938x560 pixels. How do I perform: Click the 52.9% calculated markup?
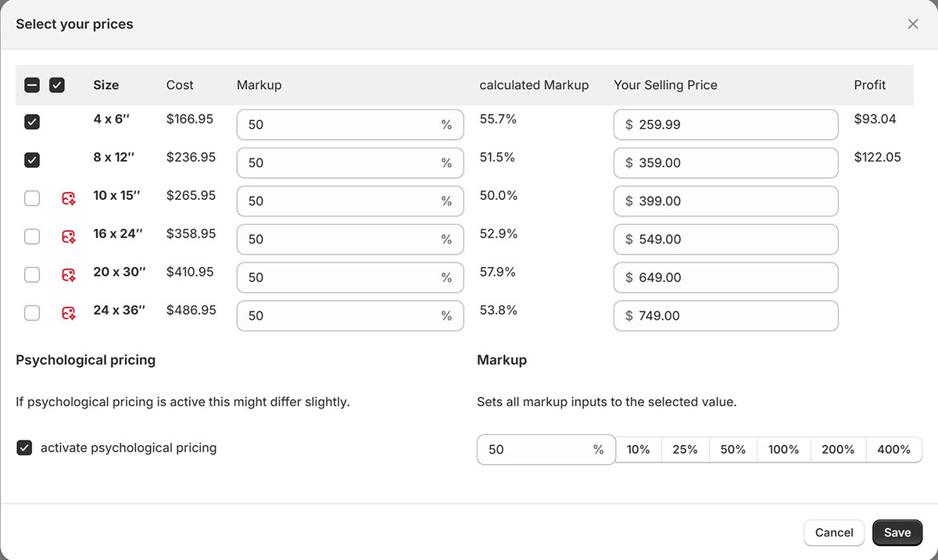coord(499,234)
